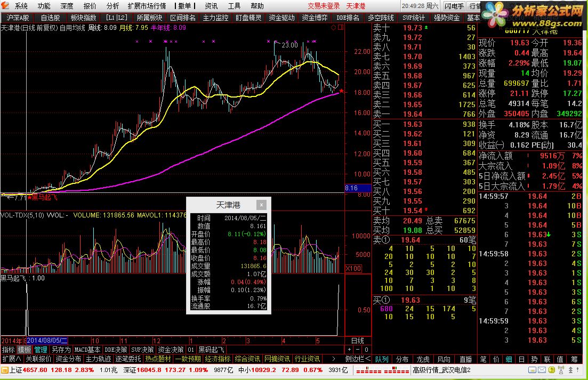Switch to 势 trend view

coord(534,359)
